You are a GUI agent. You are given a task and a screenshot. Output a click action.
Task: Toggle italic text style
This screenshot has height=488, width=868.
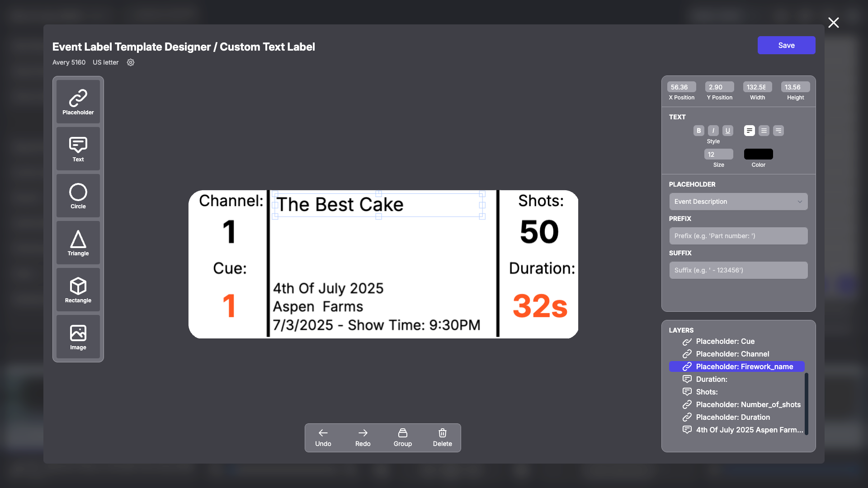pos(713,131)
